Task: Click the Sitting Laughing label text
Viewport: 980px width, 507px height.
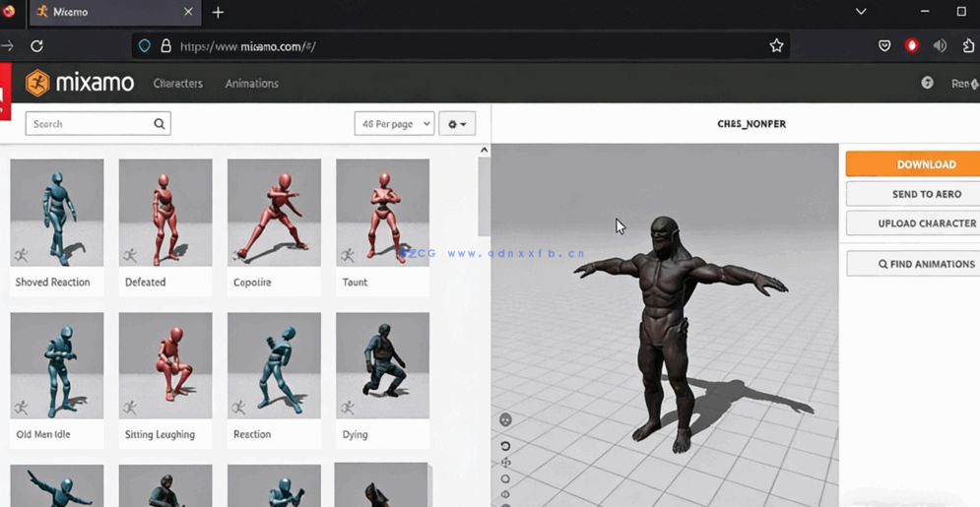Action: [x=160, y=434]
